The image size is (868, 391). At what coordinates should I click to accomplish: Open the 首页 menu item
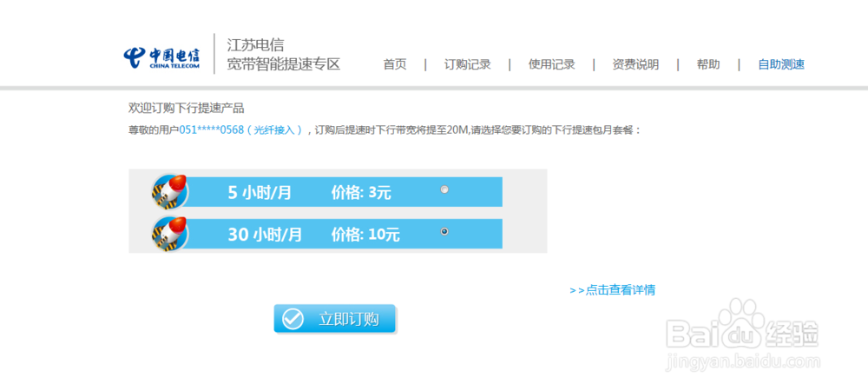tap(395, 64)
